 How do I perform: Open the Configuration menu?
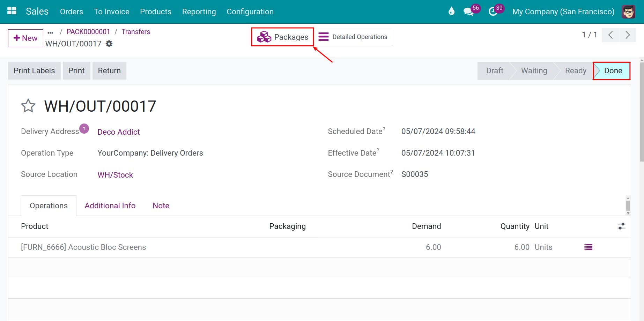[x=250, y=12]
